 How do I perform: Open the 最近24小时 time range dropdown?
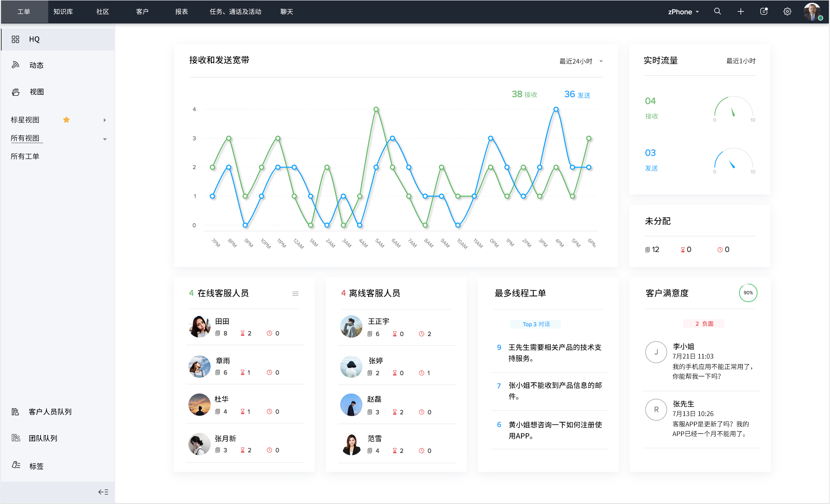(x=581, y=61)
